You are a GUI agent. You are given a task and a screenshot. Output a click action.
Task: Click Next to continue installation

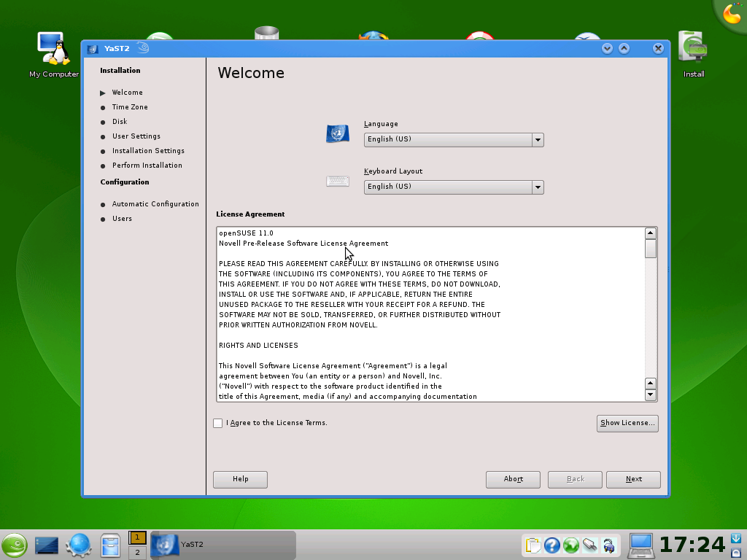634,480
